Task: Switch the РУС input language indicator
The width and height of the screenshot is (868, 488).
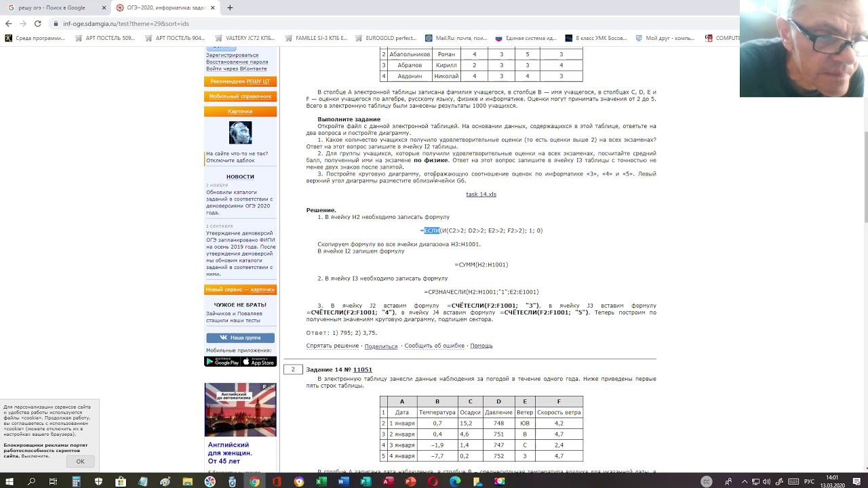Action: point(809,481)
